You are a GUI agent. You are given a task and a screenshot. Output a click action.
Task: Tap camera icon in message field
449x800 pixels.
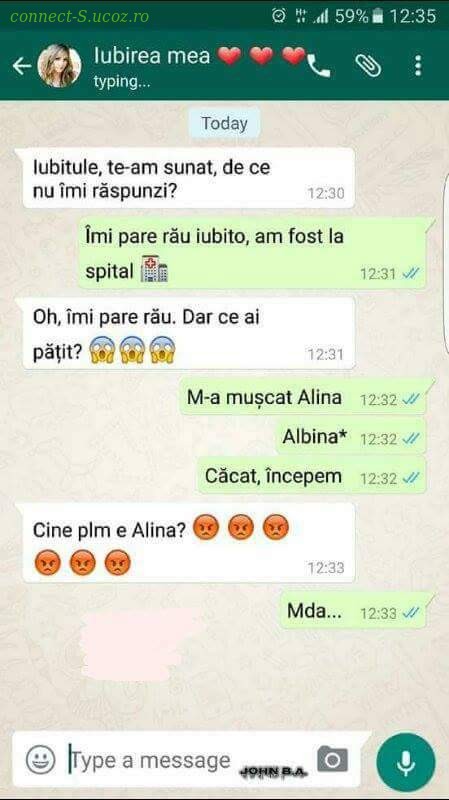point(332,759)
